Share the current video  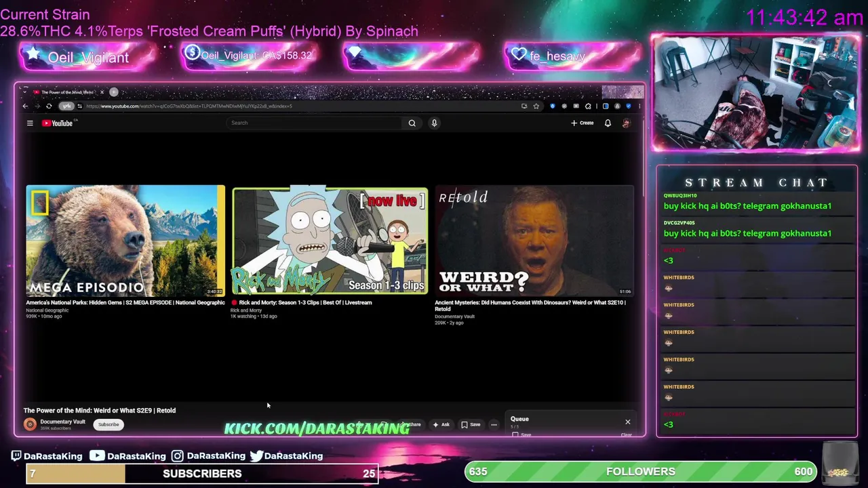[x=414, y=424]
